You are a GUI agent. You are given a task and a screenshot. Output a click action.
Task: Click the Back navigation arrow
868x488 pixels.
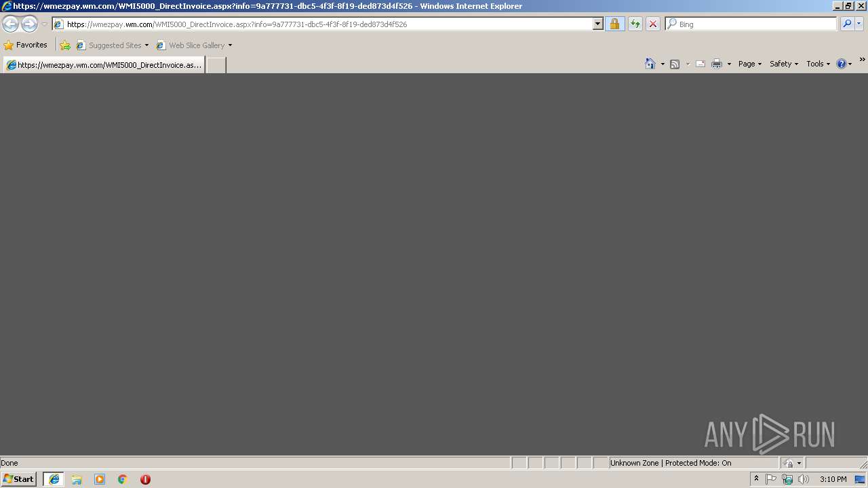coord(10,24)
